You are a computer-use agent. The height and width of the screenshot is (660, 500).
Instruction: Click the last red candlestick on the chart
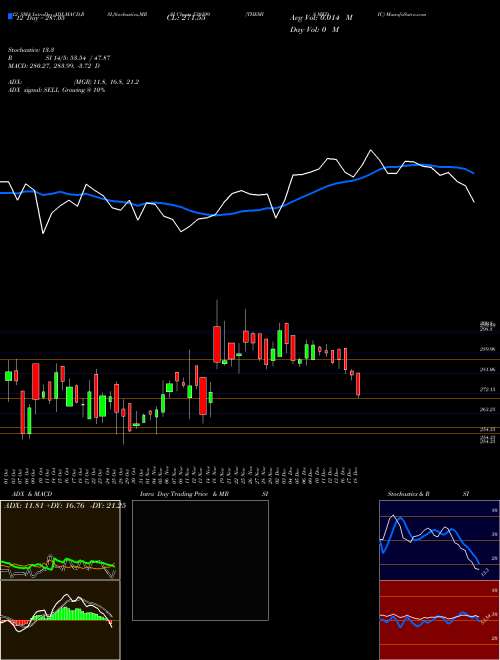pos(358,384)
